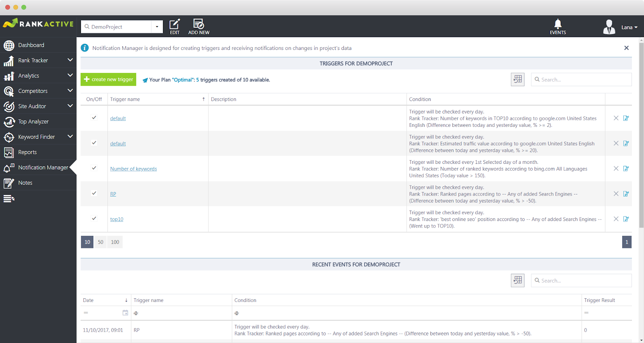The width and height of the screenshot is (644, 343).
Task: Dismiss the Notification Manager info banner
Action: pos(626,48)
